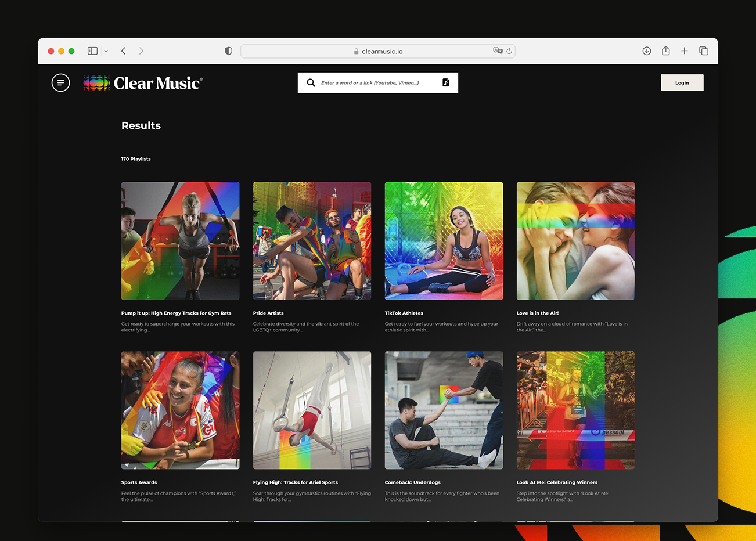
Task: Click the Clear Music logo
Action: click(143, 83)
